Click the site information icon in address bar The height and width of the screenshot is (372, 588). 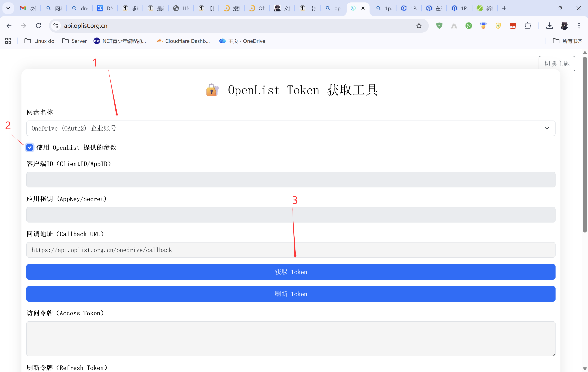click(x=56, y=26)
